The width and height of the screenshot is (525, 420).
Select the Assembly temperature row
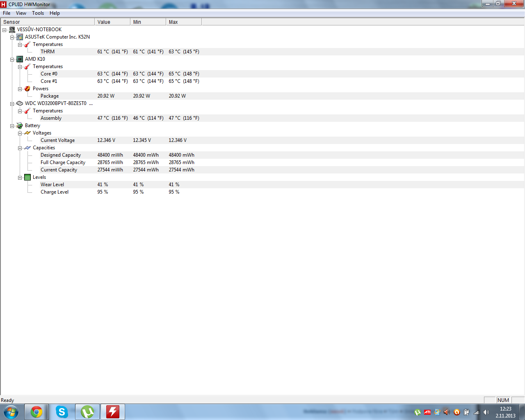pyautogui.click(x=262, y=118)
